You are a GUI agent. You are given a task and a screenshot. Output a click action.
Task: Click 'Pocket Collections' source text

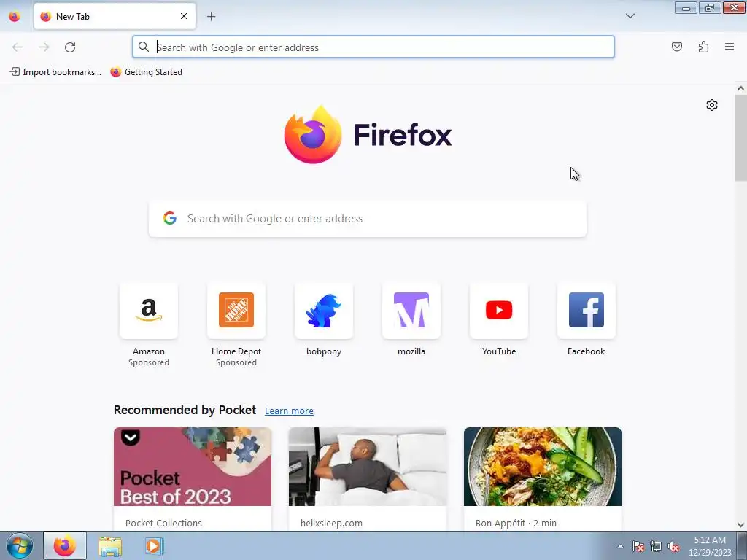pos(163,523)
